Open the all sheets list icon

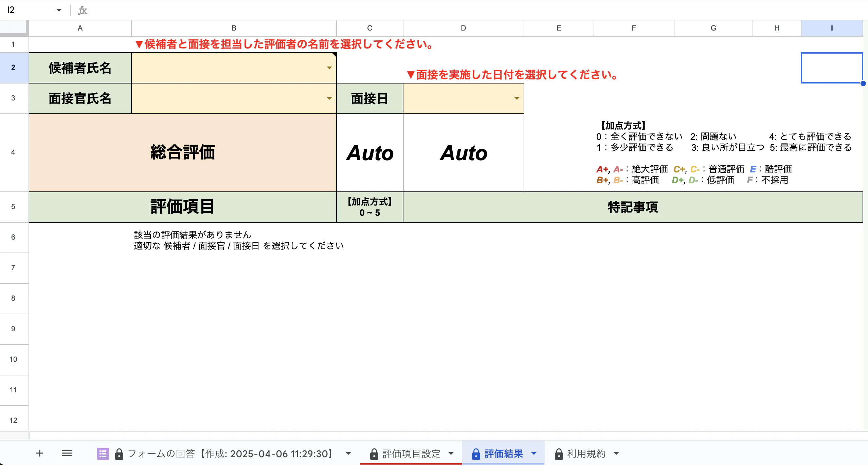click(67, 453)
